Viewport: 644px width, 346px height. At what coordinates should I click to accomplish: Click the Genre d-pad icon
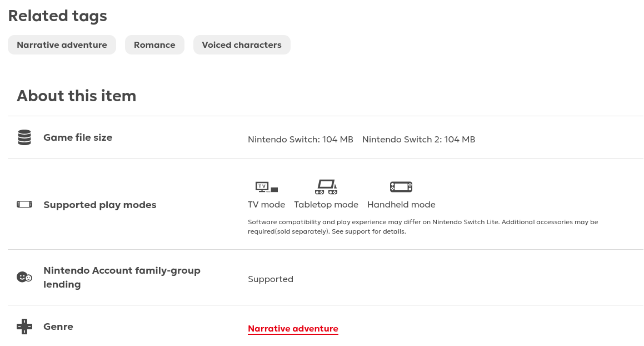[24, 327]
